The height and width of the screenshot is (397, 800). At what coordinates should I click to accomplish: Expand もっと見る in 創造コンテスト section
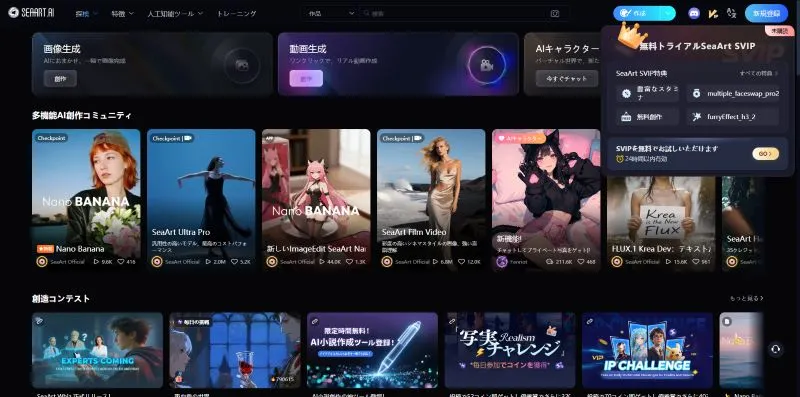[x=746, y=298]
